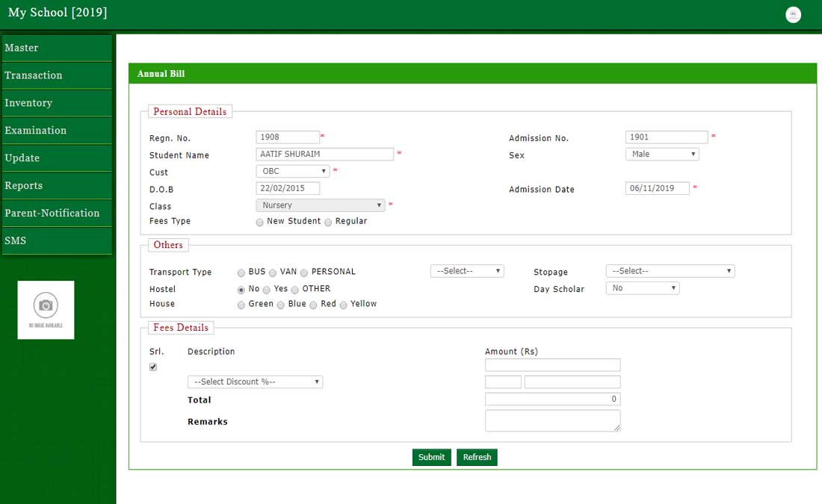Expand the Stopage select dropdown

pyautogui.click(x=670, y=271)
